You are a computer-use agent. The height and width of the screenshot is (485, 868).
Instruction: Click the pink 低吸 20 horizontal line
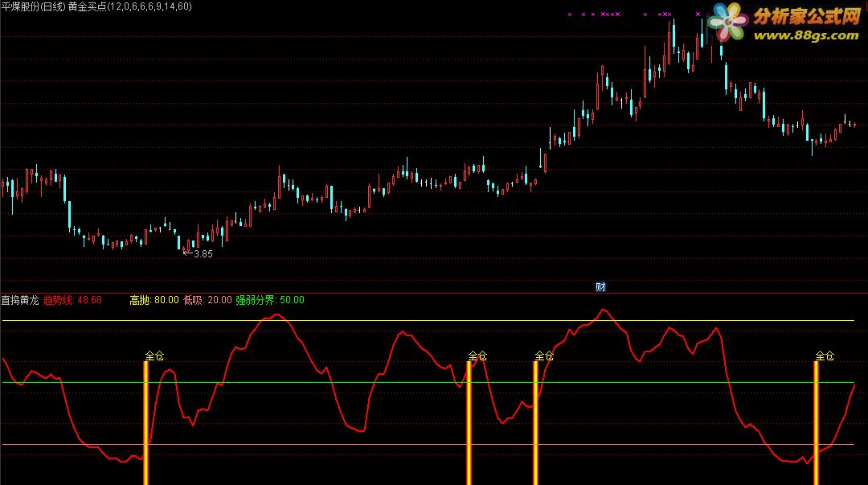(x=428, y=445)
